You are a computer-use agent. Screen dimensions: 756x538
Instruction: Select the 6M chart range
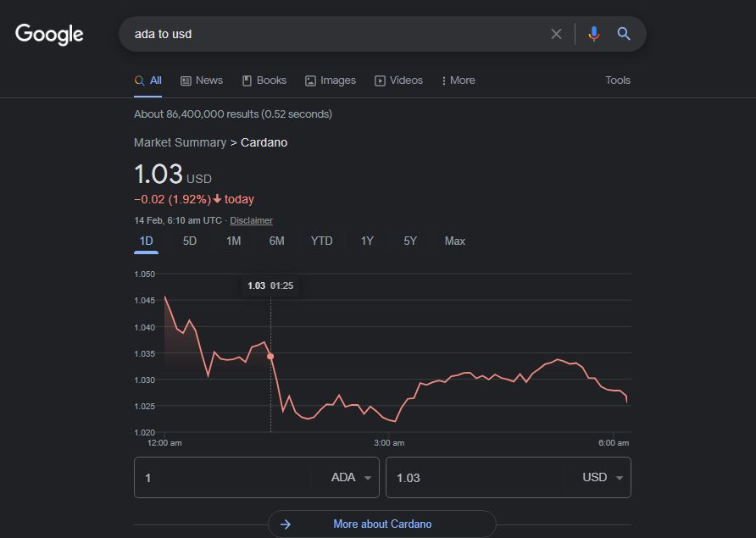coord(277,241)
